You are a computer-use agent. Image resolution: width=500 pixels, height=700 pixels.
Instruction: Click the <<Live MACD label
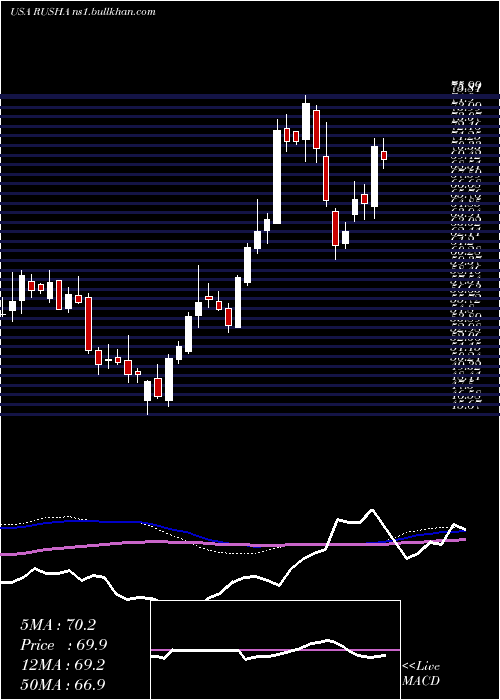[x=421, y=674]
